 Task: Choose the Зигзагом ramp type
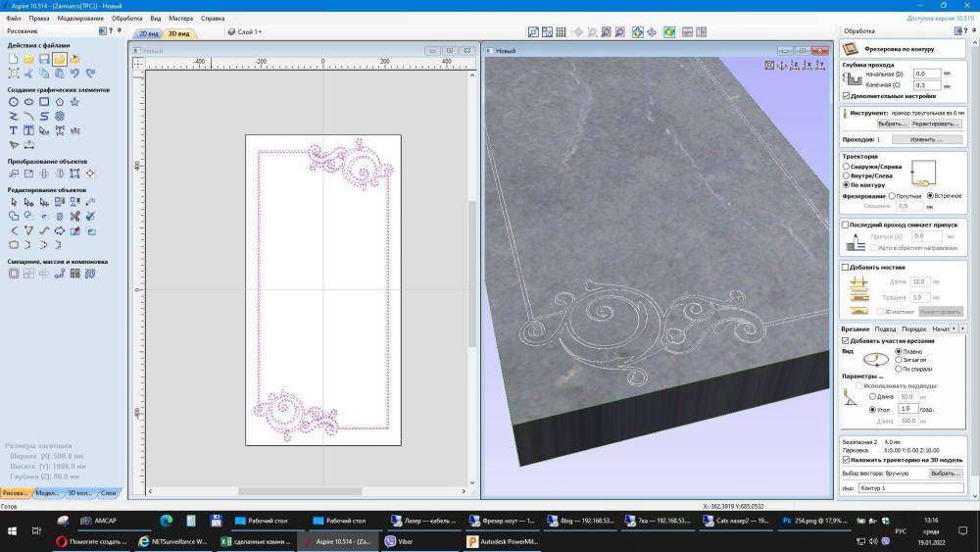click(x=900, y=360)
